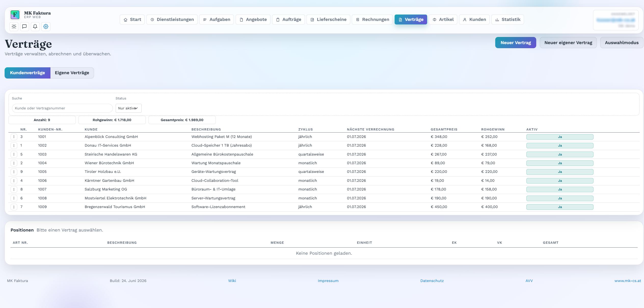The height and width of the screenshot is (308, 644).
Task: Open the Lieferscheine section
Action: [328, 20]
